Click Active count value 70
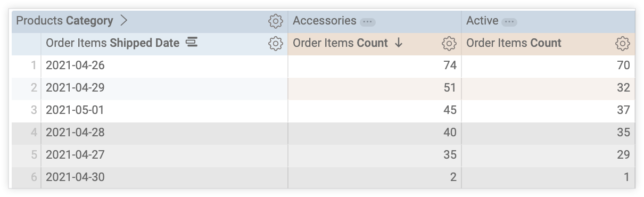The image size is (644, 197). coord(623,65)
